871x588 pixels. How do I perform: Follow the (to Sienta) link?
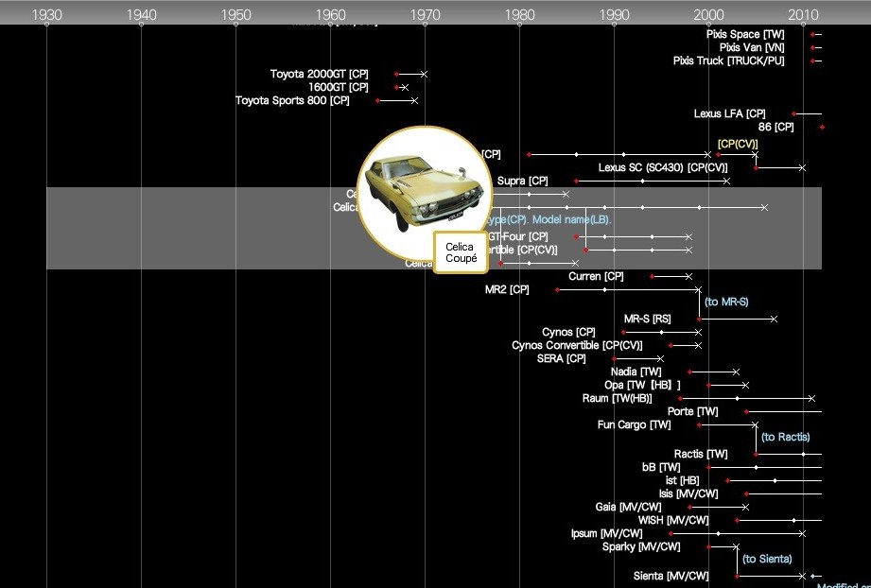[767, 559]
